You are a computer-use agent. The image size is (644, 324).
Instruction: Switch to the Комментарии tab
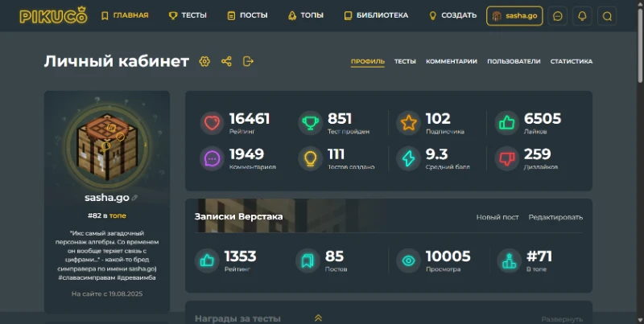452,62
